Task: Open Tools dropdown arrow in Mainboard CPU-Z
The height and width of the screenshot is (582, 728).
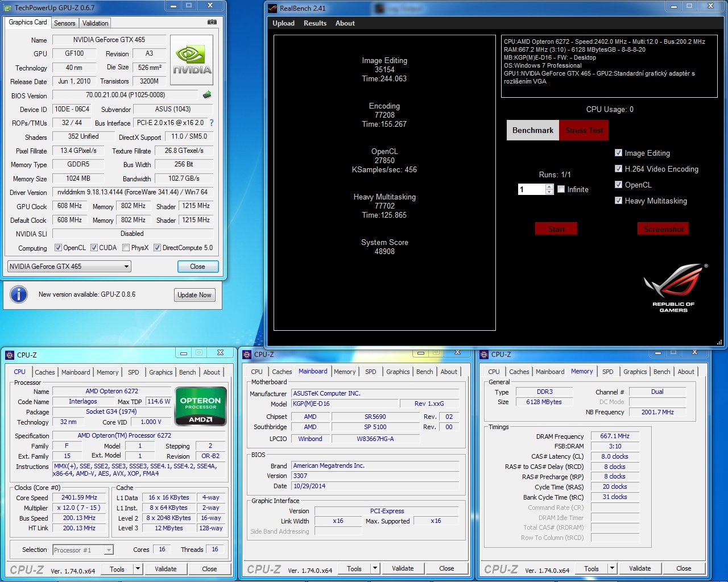Action: point(375,568)
